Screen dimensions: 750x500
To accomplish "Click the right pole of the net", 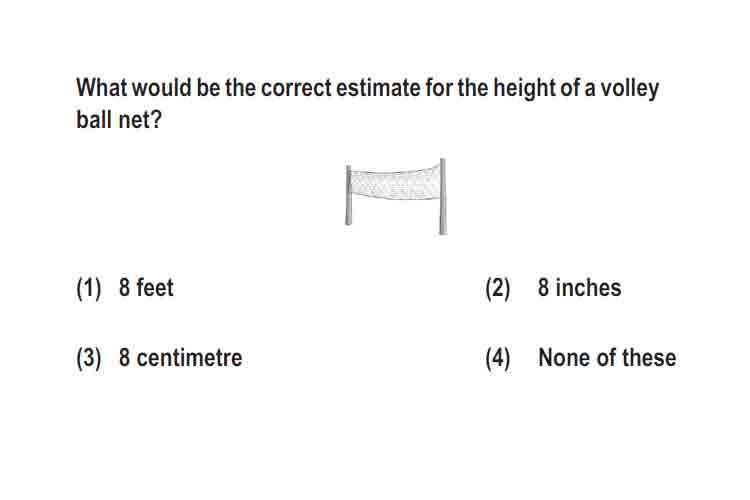I will click(443, 197).
